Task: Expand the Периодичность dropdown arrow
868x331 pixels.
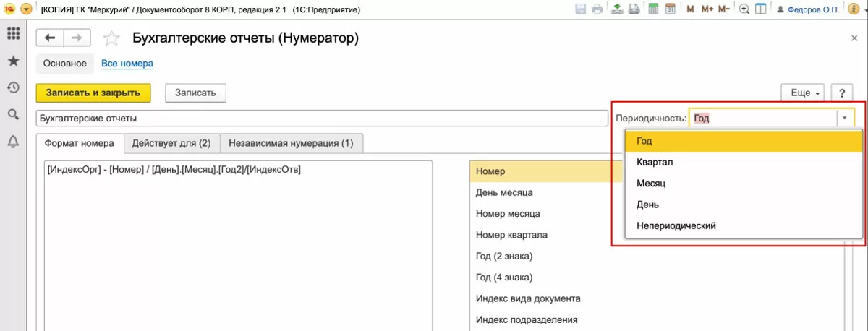Action: (x=846, y=118)
